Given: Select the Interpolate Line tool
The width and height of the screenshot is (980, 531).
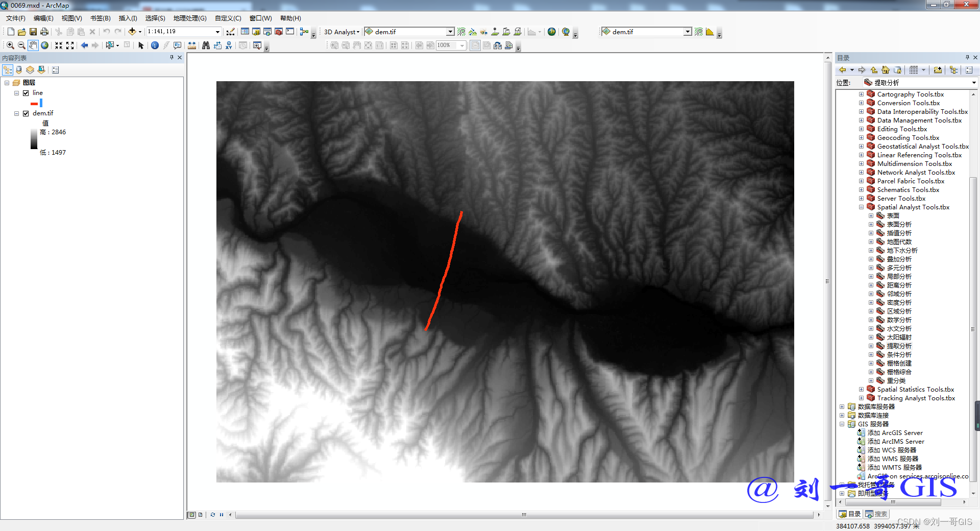Looking at the screenshot, I should pos(506,32).
